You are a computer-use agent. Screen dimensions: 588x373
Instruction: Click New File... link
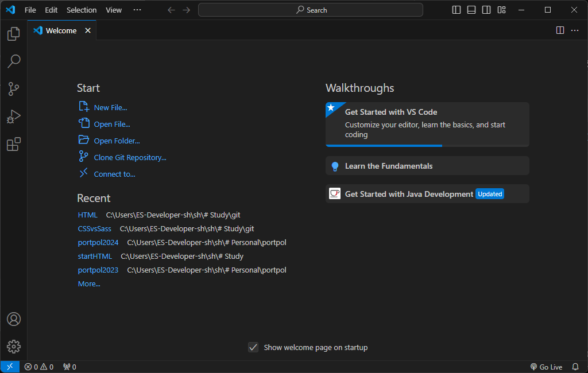110,107
